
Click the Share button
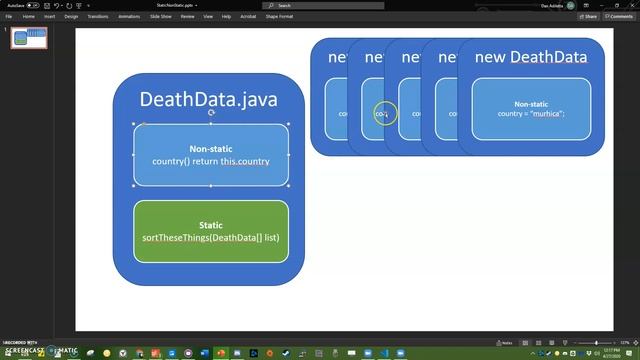[x=588, y=17]
